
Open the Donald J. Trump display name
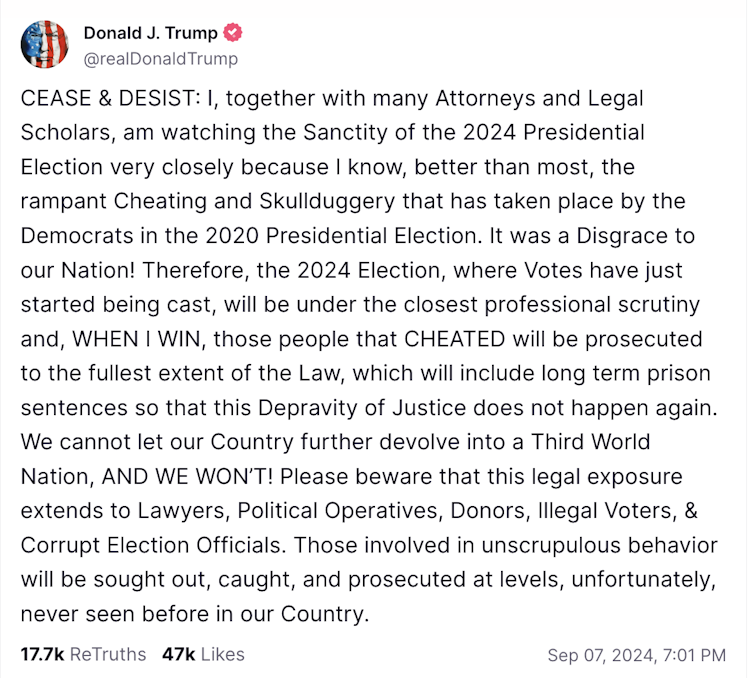click(x=150, y=33)
